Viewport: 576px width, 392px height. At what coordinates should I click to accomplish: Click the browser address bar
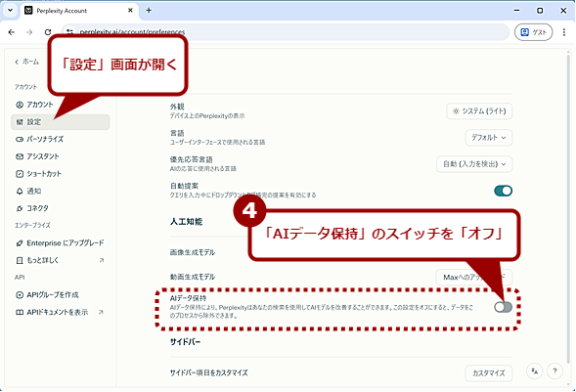point(287,32)
